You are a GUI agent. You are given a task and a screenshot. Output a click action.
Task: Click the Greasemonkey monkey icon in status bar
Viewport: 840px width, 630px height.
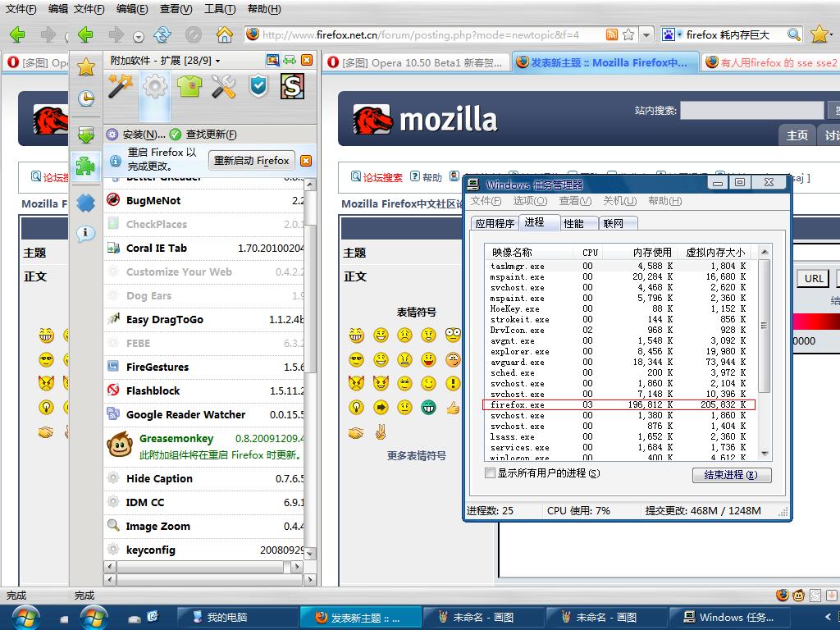[x=798, y=596]
